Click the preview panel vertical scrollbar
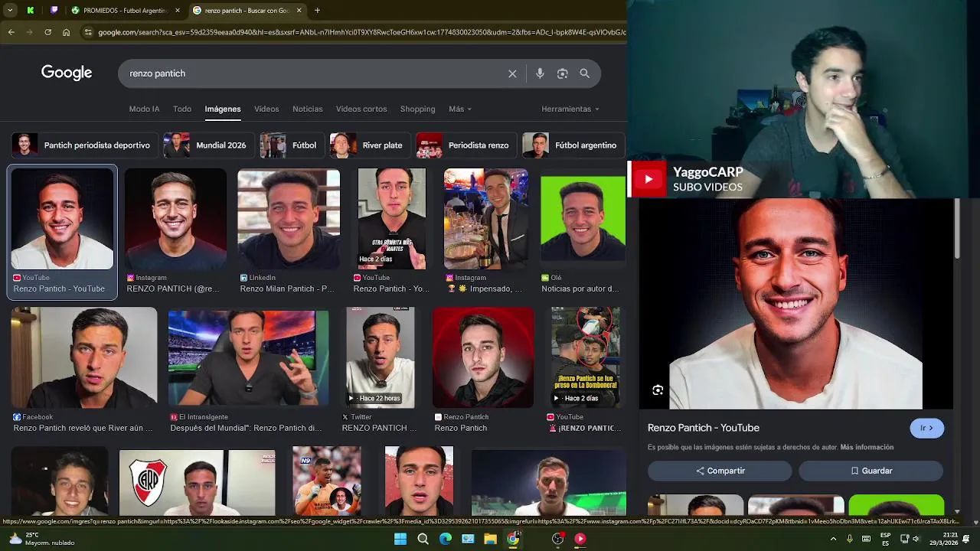980x551 pixels. [x=956, y=230]
